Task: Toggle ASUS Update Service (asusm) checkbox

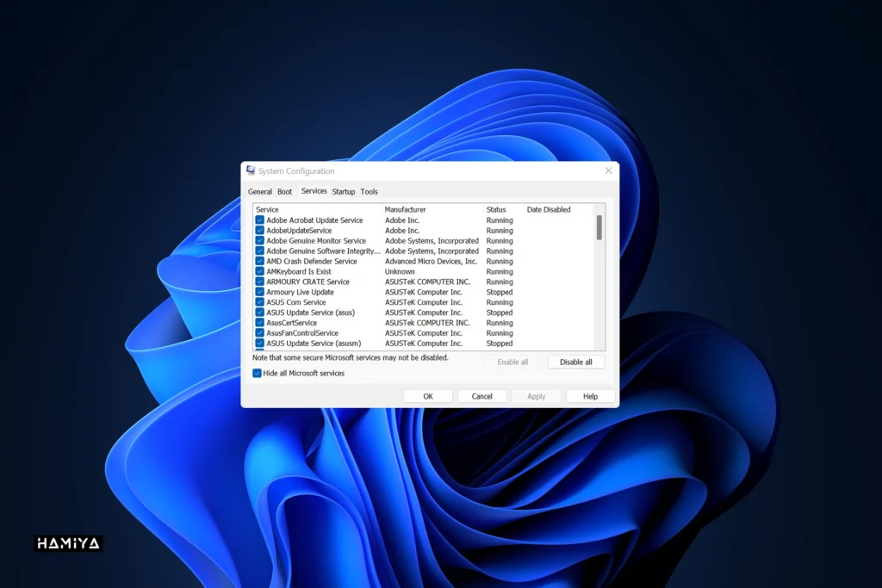Action: point(259,344)
